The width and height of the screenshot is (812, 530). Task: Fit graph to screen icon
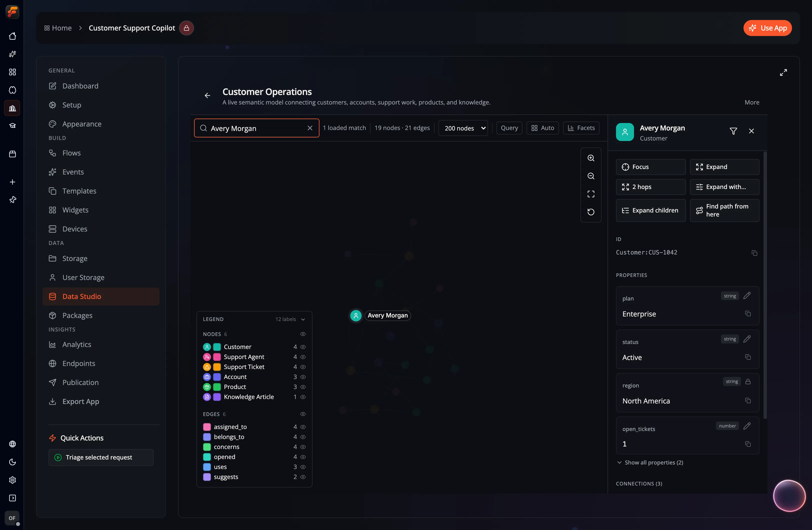[x=590, y=194]
